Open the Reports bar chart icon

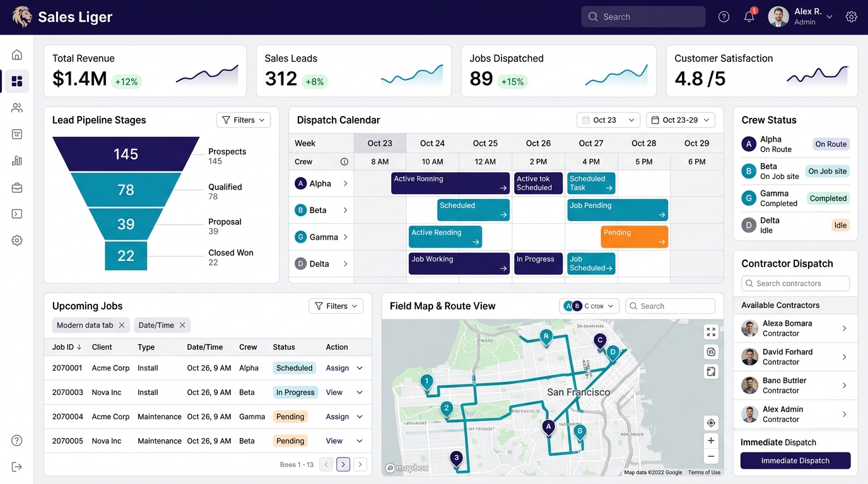pos(17,161)
